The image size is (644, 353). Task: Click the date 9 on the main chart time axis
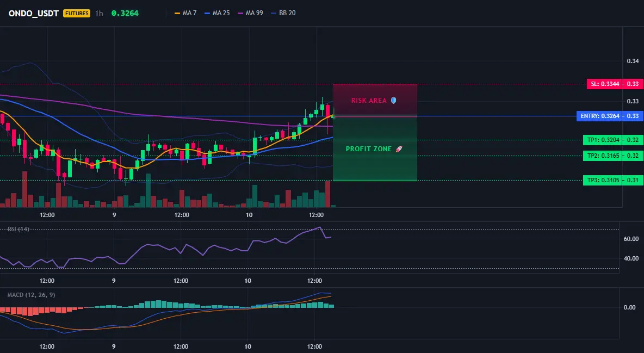click(114, 215)
